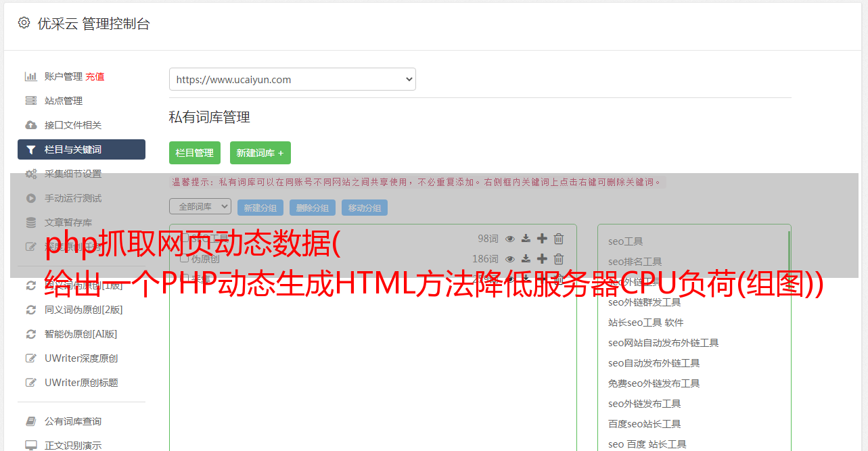Open 文章暂存库 via its database icon

(30, 222)
